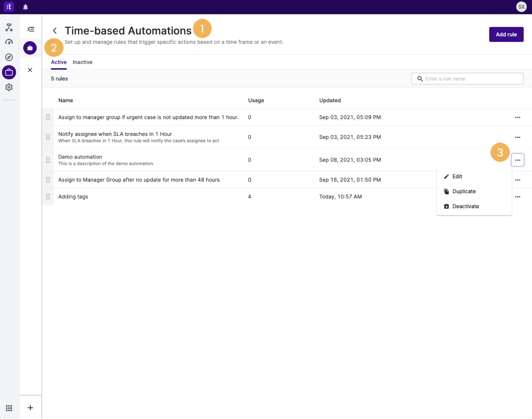Choose Duplicate from the context menu
The width and height of the screenshot is (532, 419).
pos(474,191)
